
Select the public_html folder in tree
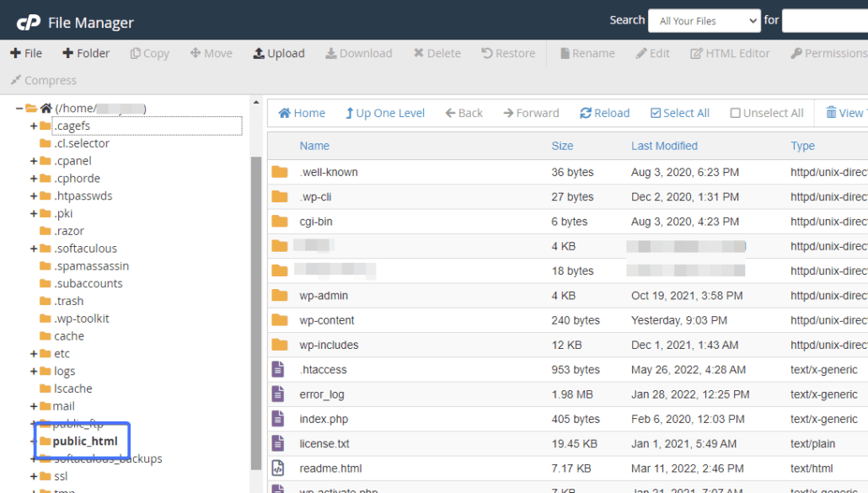tap(85, 441)
